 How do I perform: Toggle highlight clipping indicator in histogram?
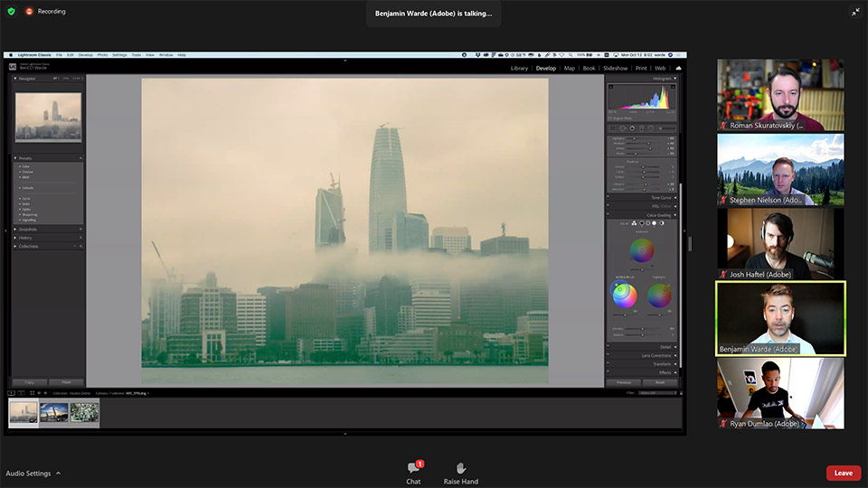[x=673, y=87]
